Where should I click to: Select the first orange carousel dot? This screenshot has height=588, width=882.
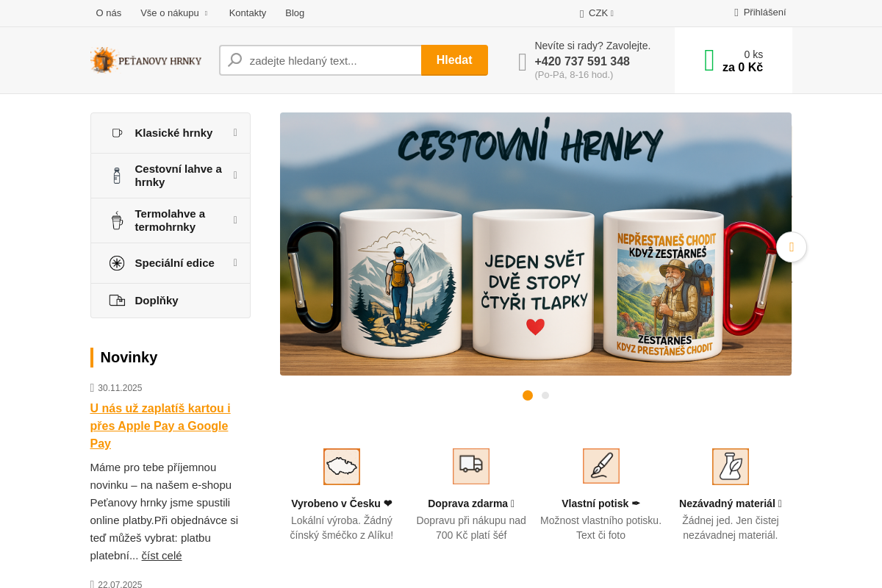click(528, 395)
